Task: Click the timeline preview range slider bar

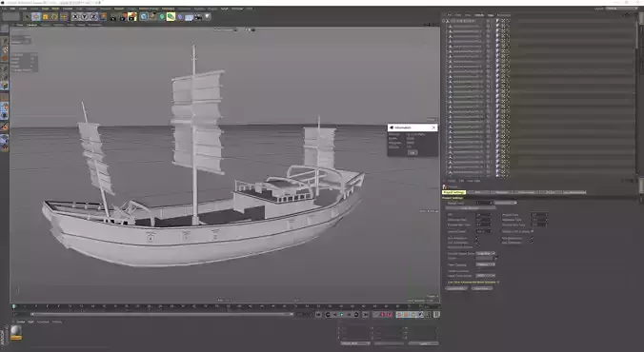Action: point(162,314)
